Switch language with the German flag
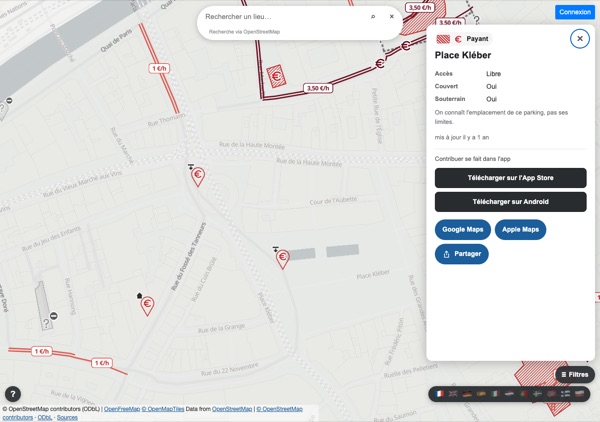This screenshot has height=422, width=600. [467, 394]
